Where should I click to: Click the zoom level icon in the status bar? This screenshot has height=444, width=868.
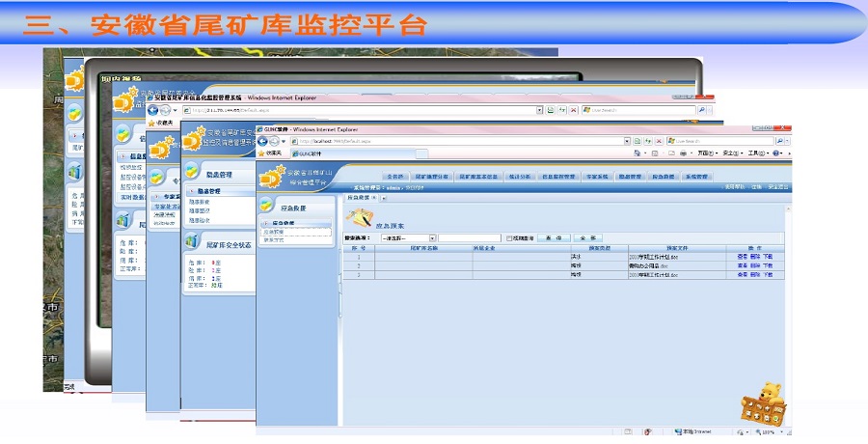(x=758, y=431)
